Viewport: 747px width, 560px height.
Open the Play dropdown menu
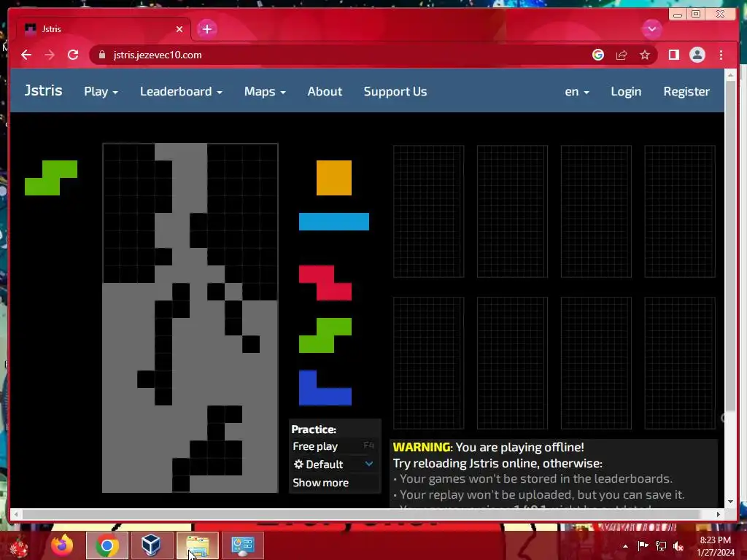tap(101, 91)
